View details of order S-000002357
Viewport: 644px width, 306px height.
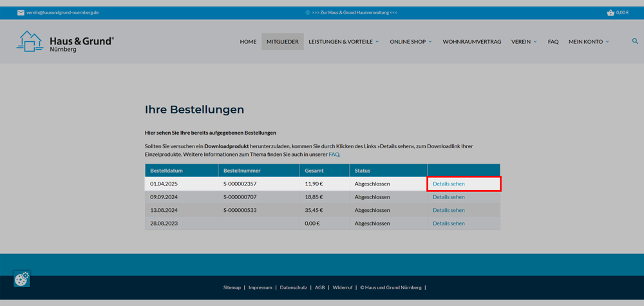click(448, 184)
